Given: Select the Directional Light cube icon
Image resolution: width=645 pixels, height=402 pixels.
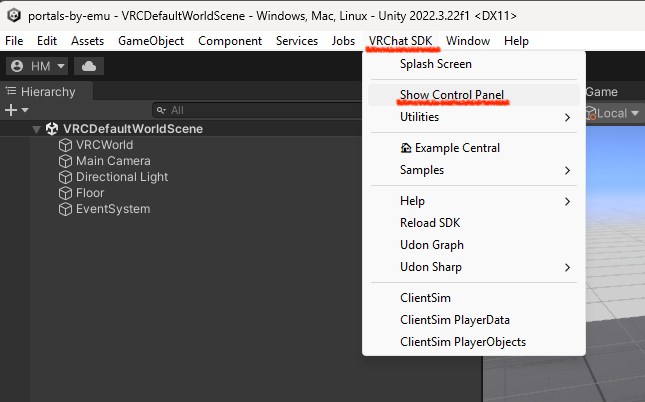Looking at the screenshot, I should [66, 177].
